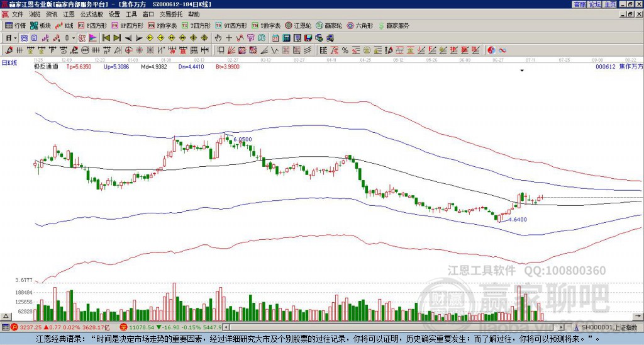
Task: Open the 公式选股 menu
Action: tap(91, 14)
